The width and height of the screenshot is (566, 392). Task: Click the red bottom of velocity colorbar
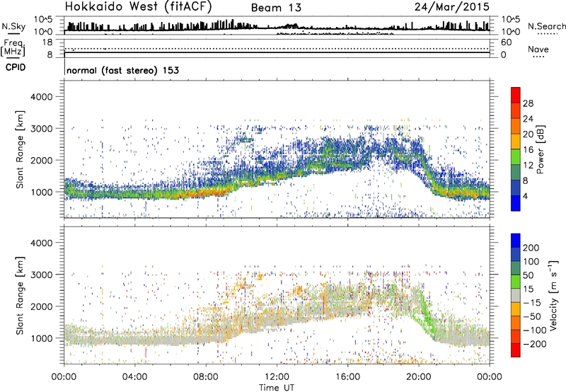coord(516,350)
